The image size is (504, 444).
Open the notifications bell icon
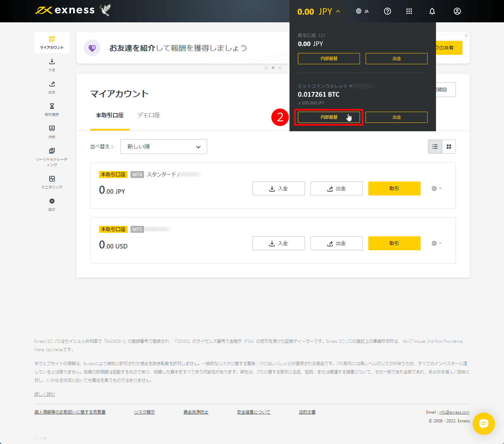432,11
